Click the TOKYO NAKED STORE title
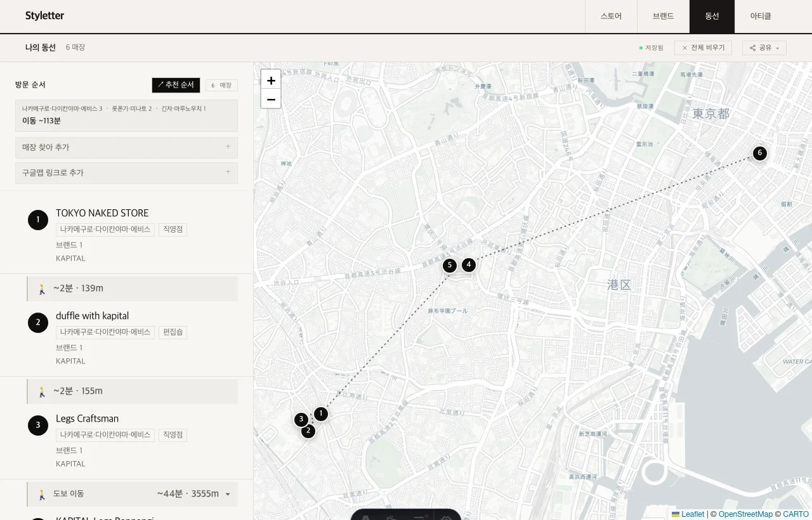Image resolution: width=812 pixels, height=520 pixels. point(102,213)
